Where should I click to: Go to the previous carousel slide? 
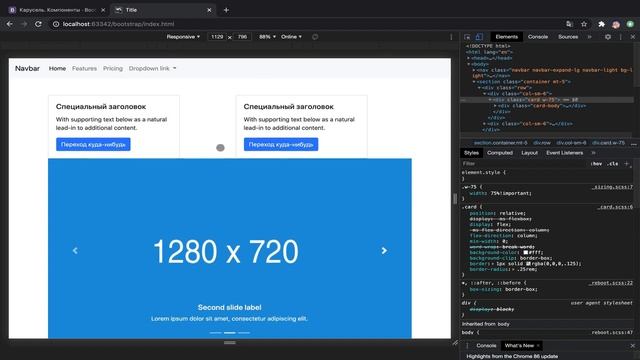[75, 251]
